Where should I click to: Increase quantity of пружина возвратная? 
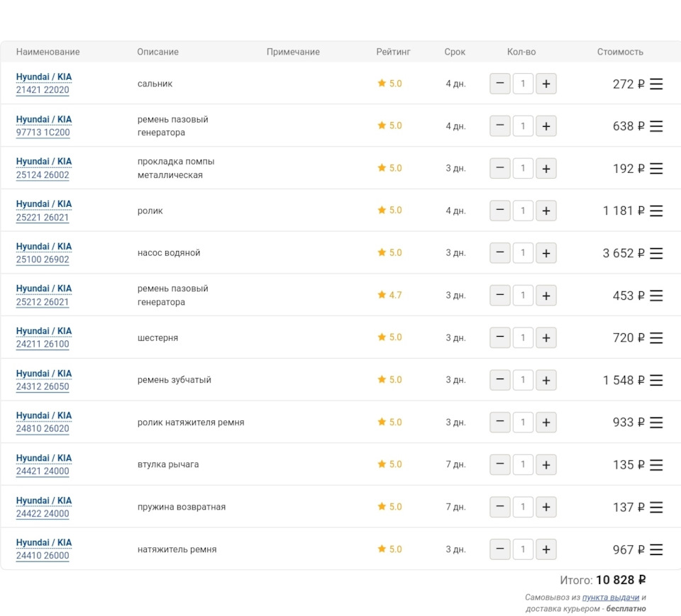pyautogui.click(x=546, y=507)
